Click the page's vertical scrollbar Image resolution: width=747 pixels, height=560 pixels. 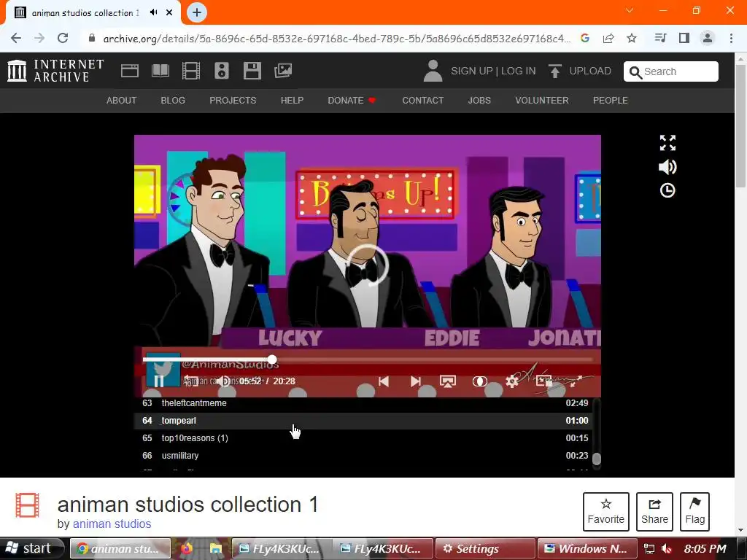pos(740,127)
